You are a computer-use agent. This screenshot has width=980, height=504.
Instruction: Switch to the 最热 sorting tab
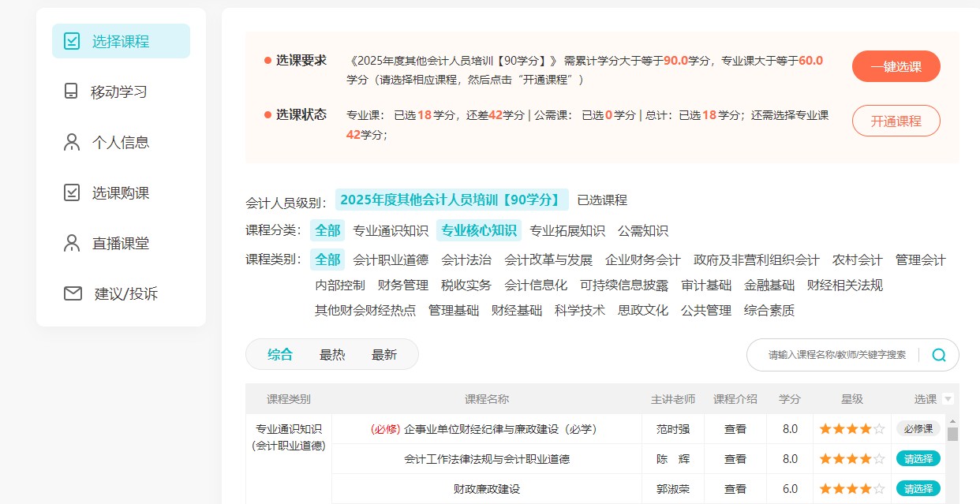[331, 354]
